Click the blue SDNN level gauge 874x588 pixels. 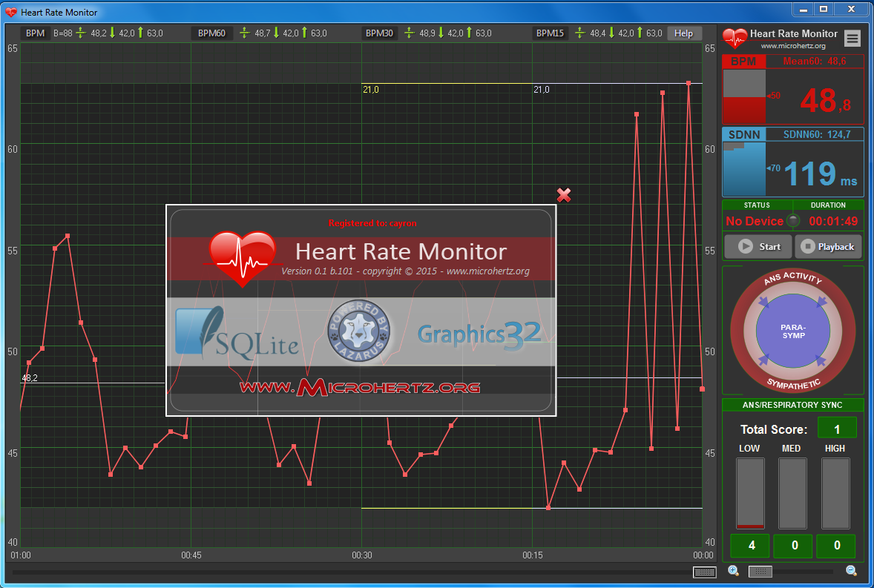click(744, 168)
